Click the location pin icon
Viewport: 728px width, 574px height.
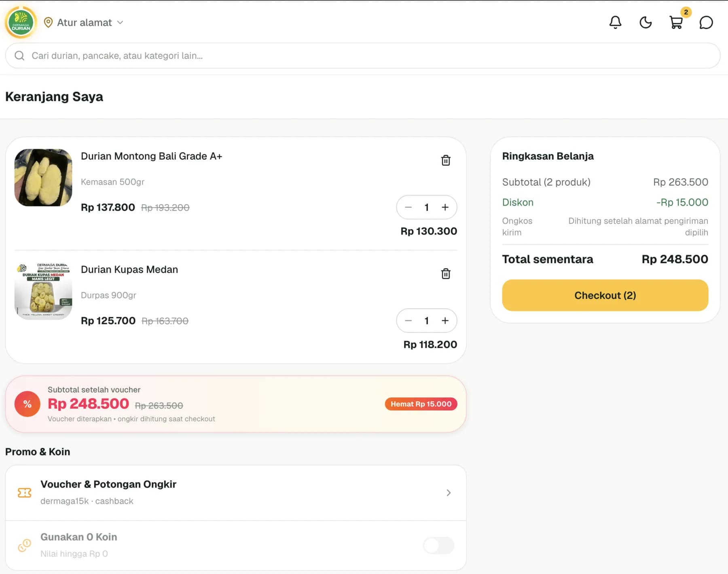click(x=48, y=23)
